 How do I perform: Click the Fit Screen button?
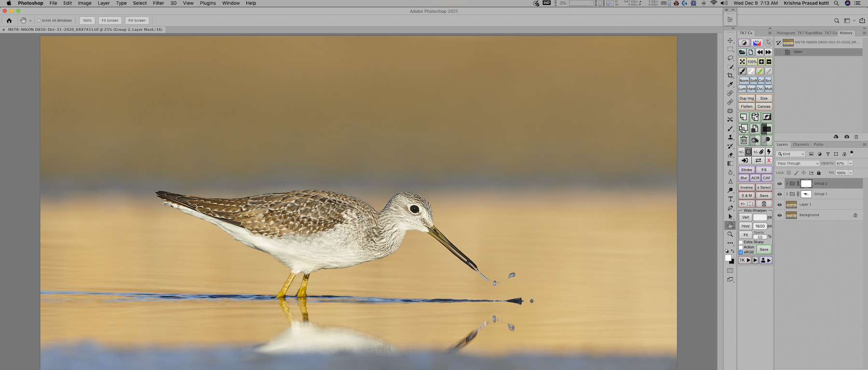pos(109,21)
